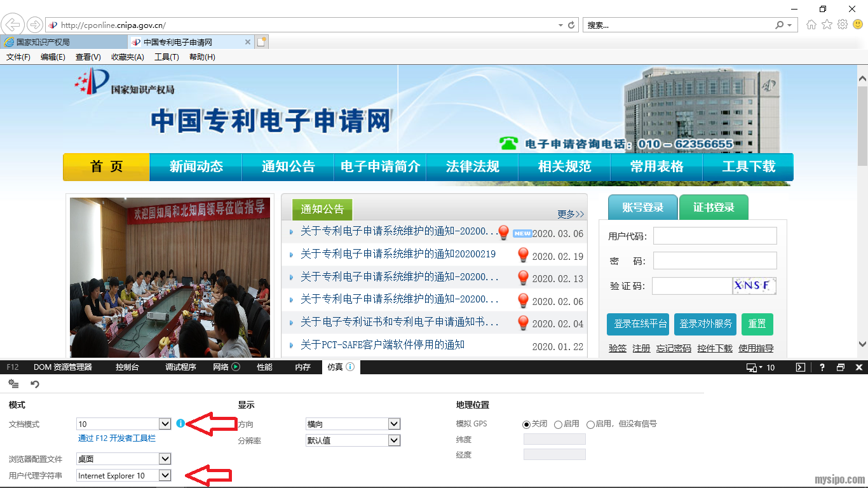Open the 控件下载 link
Screen dimensions: 868x488
point(715,348)
